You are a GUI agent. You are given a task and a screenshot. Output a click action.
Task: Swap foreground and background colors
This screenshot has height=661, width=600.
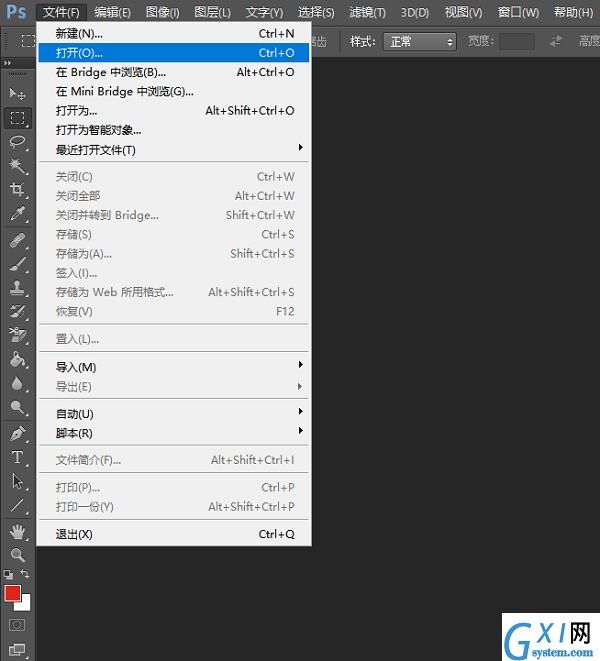(25, 574)
